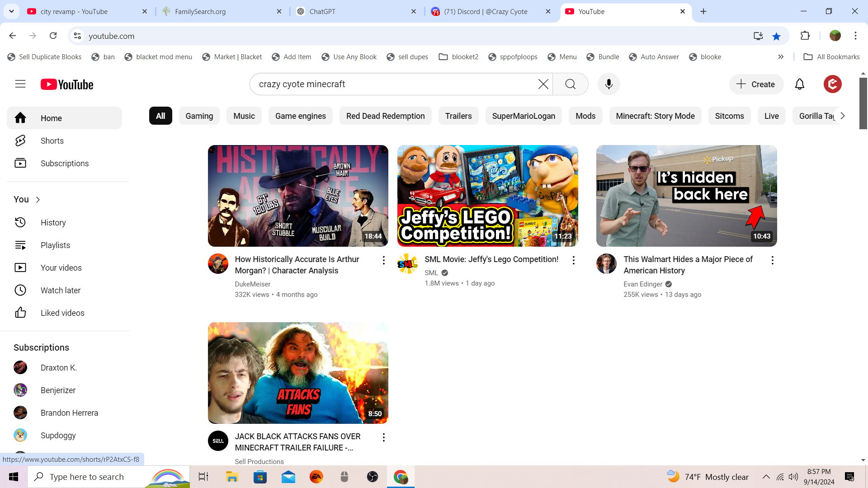
Task: Expand the You section chevron
Action: [38, 200]
